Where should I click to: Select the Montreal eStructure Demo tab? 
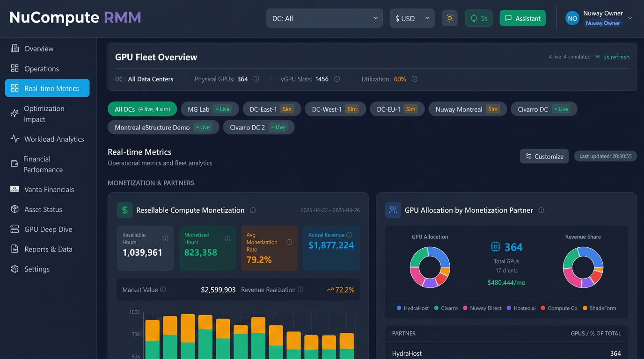tap(163, 127)
